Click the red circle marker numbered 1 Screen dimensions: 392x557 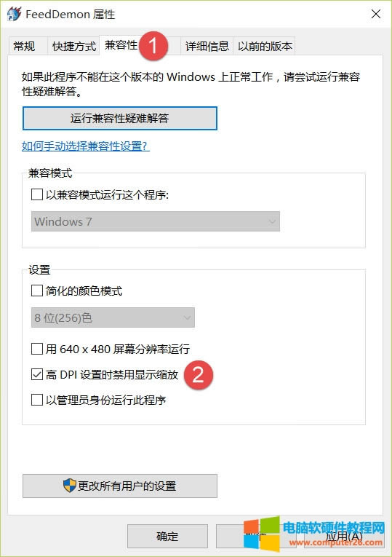tap(153, 45)
